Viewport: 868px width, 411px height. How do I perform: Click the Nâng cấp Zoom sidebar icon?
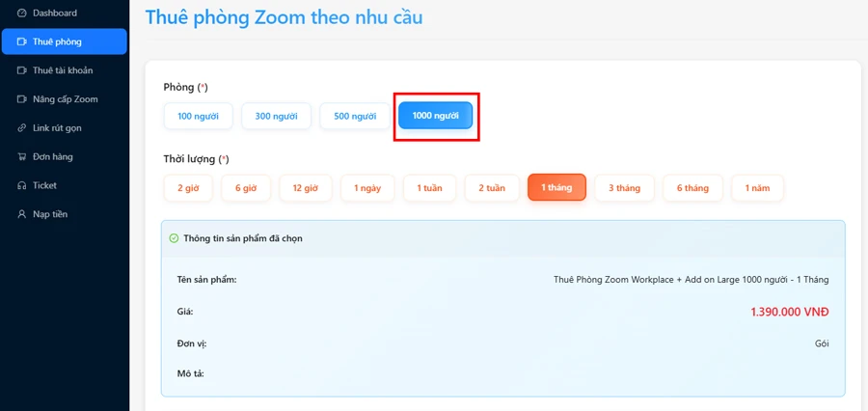point(21,99)
